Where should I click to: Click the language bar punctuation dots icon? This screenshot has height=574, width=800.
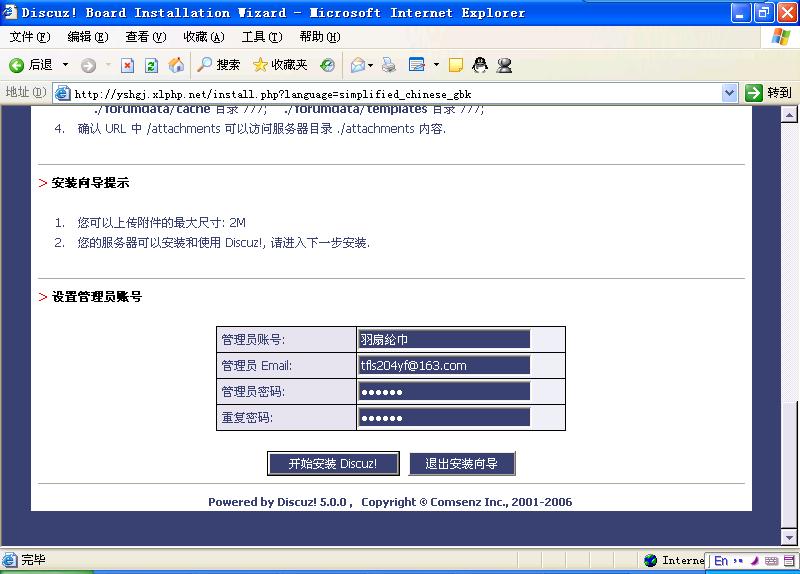pyautogui.click(x=738, y=561)
